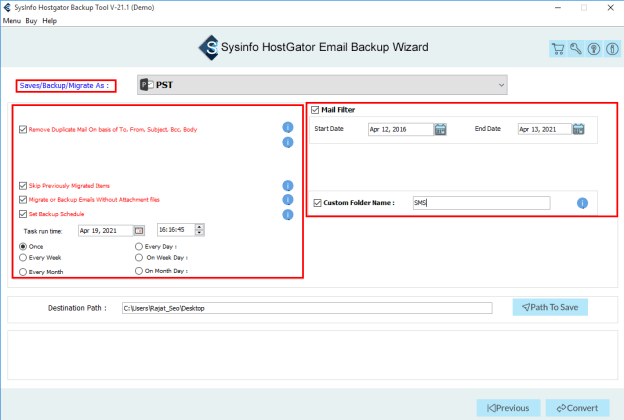Open the Menu menu
Screen dimensions: 624x420
click(x=12, y=21)
